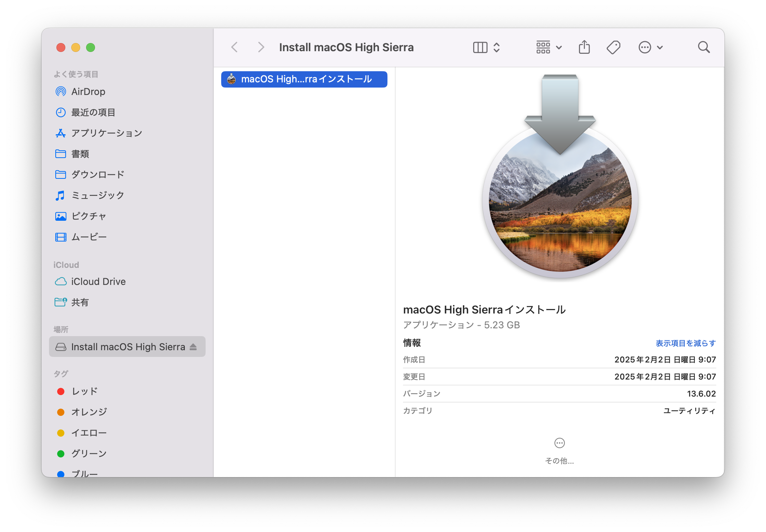Click the その他... more actions button
Viewport: 766px width, 532px height.
pyautogui.click(x=559, y=451)
